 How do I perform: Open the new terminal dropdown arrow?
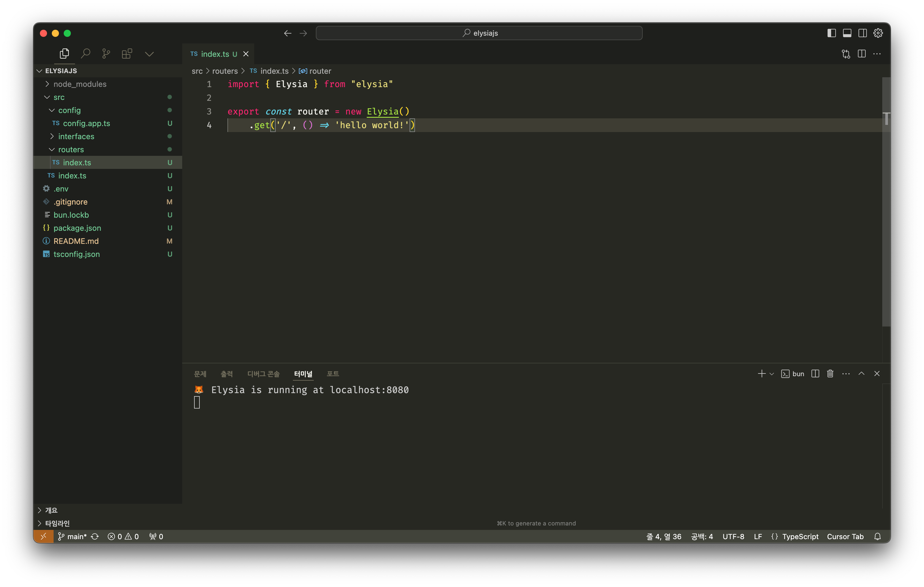[772, 374]
